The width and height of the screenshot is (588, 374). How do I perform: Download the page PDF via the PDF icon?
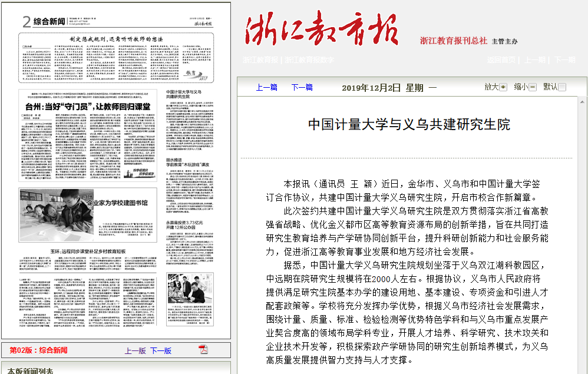click(203, 349)
